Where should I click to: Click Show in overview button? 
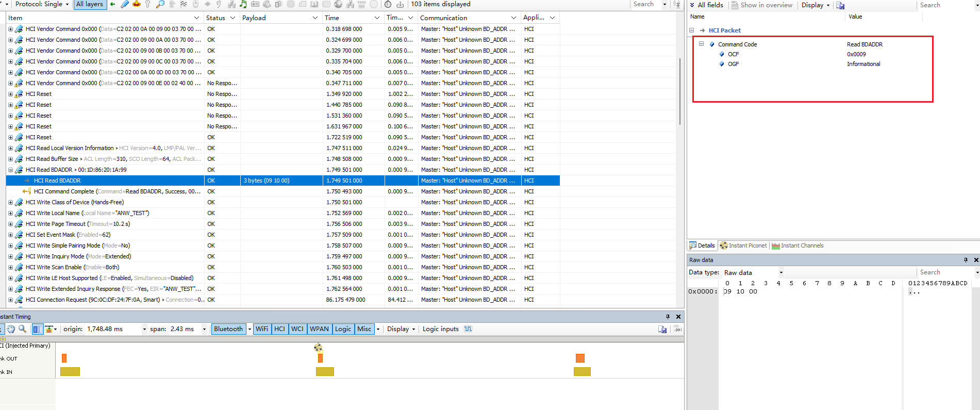click(x=762, y=5)
